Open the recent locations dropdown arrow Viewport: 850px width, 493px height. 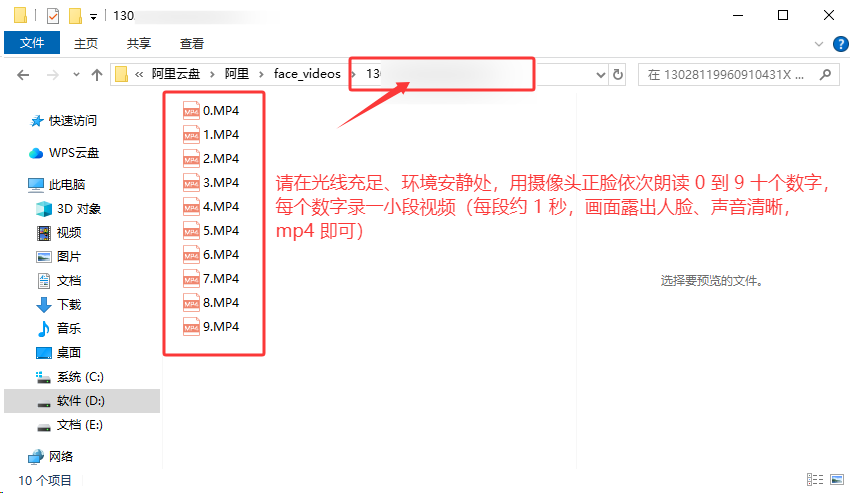76,75
